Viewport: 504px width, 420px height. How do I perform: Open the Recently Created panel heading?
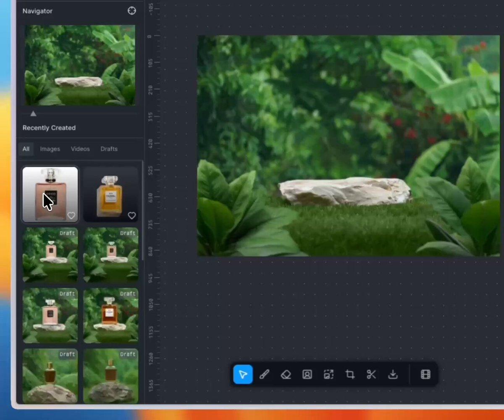[x=49, y=128]
